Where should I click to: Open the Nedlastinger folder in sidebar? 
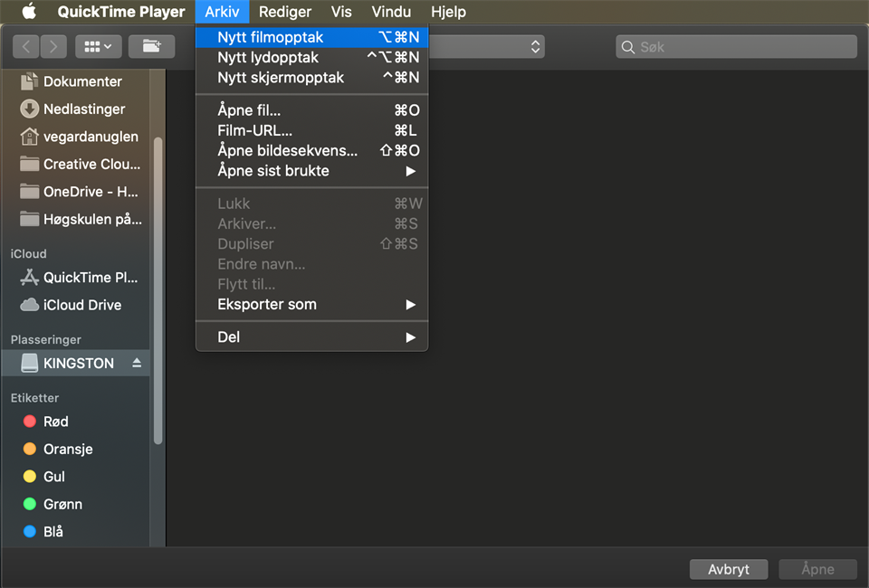pos(83,109)
